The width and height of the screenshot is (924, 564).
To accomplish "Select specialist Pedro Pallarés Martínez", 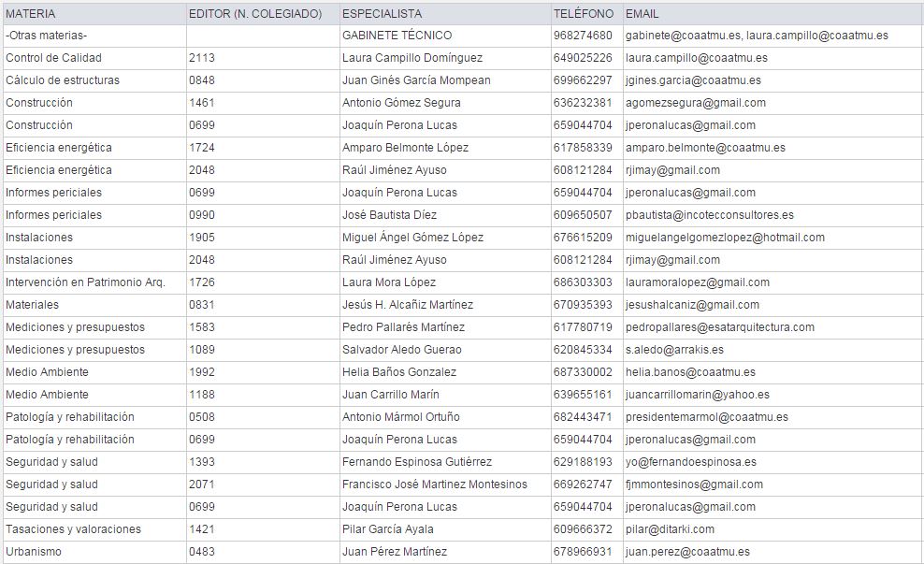I will click(404, 327).
